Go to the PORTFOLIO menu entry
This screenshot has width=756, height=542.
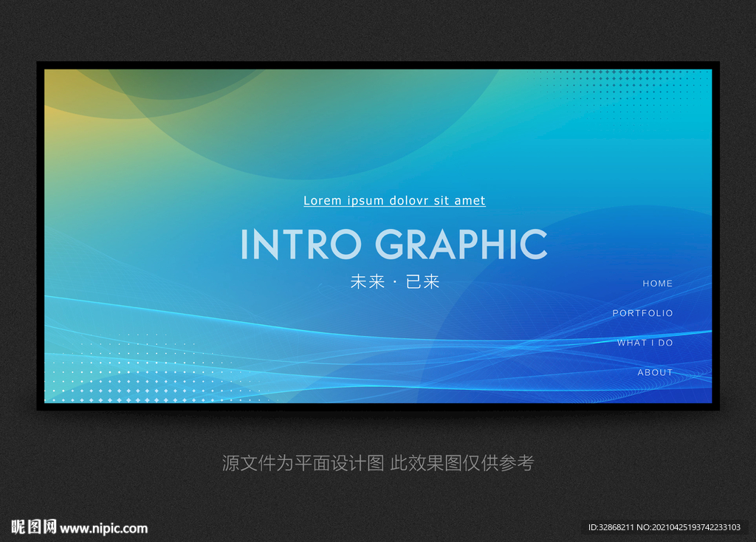642,313
